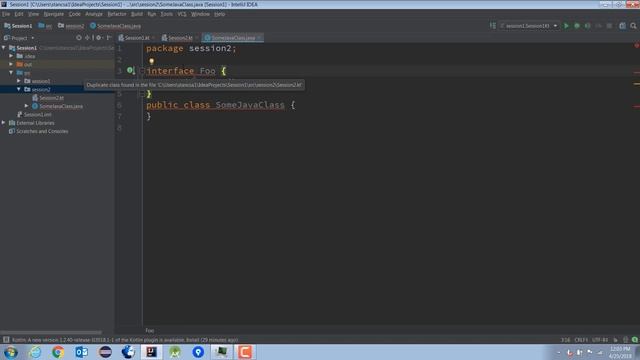Click the green Debug bug icon
The height and width of the screenshot is (360, 640).
[577, 26]
